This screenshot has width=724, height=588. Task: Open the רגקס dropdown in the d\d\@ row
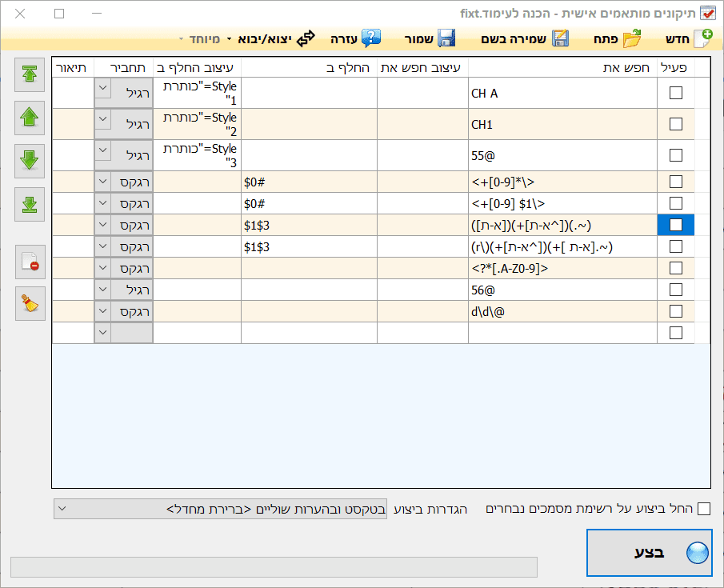pos(103,311)
